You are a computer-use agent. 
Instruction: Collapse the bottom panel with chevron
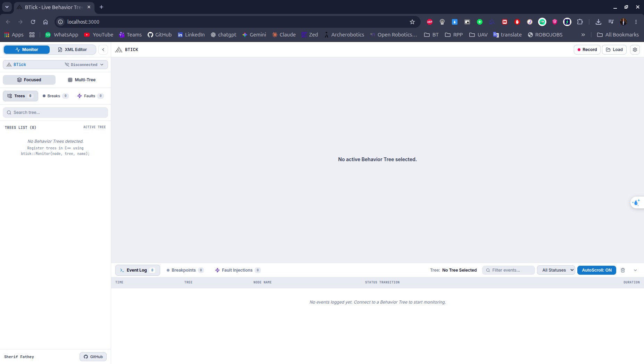click(635, 270)
